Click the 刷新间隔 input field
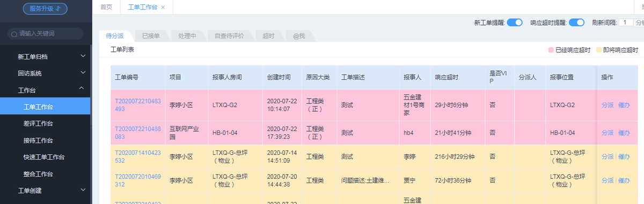Viewport: 644px width, 204px height. coord(626,22)
